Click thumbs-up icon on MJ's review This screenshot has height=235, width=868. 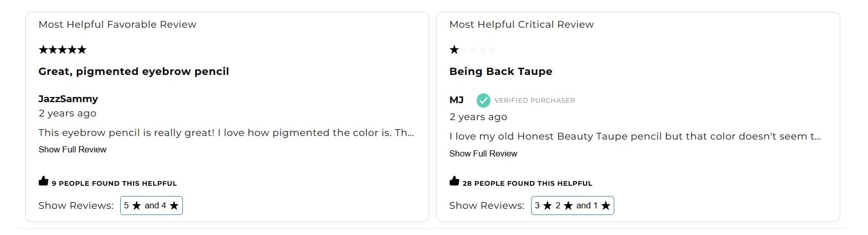pos(455,181)
